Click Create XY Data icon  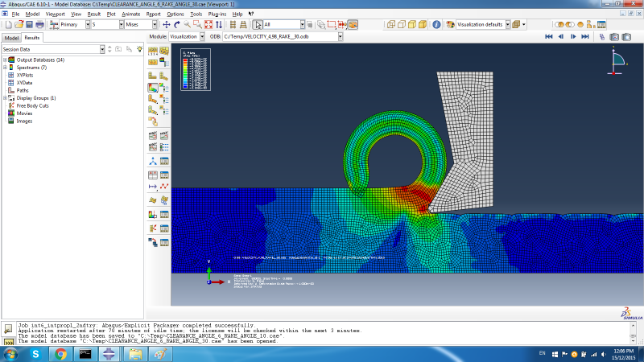(152, 175)
